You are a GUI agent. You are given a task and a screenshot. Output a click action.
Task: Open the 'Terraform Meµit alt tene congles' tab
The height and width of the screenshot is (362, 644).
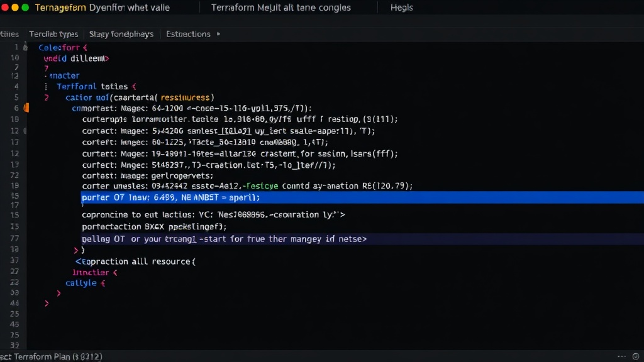[x=281, y=8]
